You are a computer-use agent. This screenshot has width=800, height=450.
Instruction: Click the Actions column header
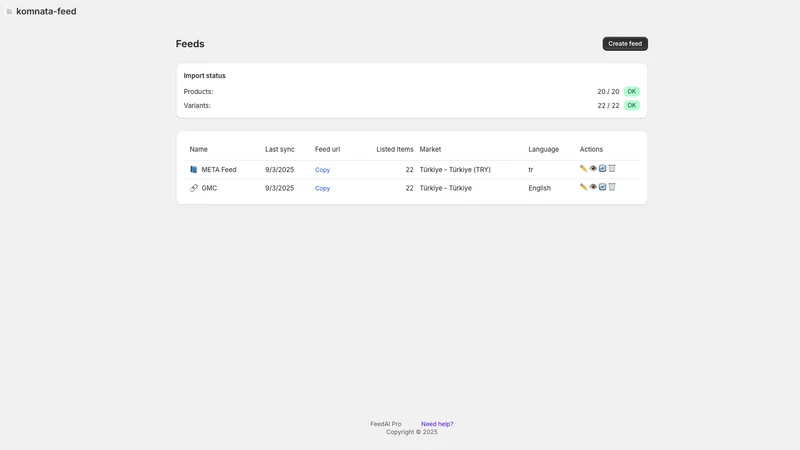point(591,149)
